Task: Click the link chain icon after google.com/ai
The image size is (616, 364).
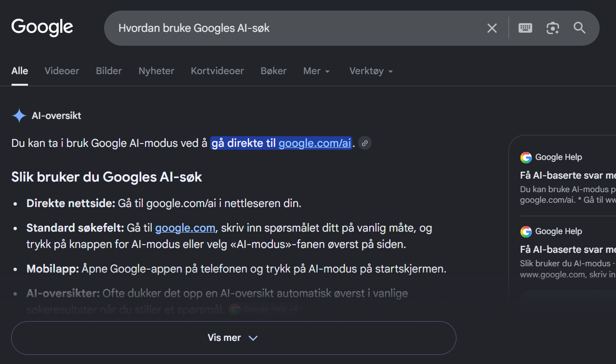Action: (x=365, y=143)
